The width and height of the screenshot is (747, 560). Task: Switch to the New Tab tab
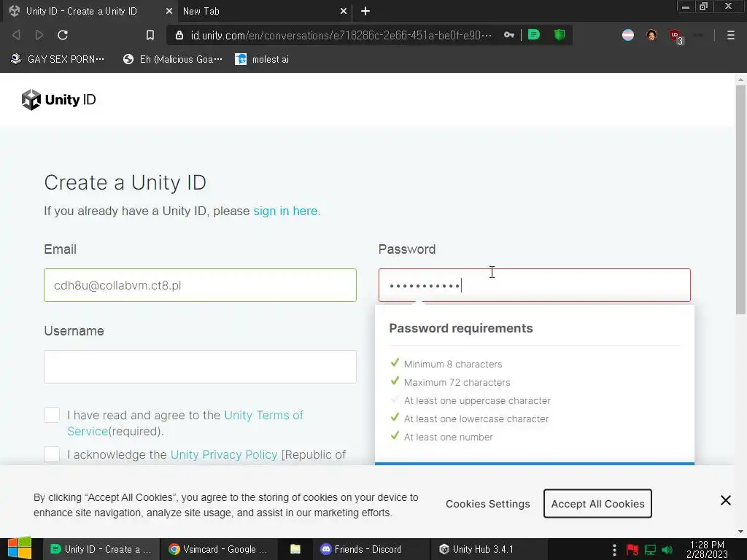[x=258, y=11]
